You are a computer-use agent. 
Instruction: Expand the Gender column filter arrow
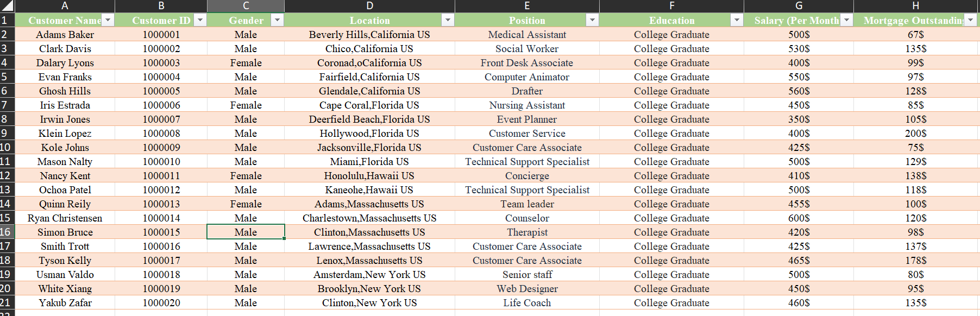277,20
